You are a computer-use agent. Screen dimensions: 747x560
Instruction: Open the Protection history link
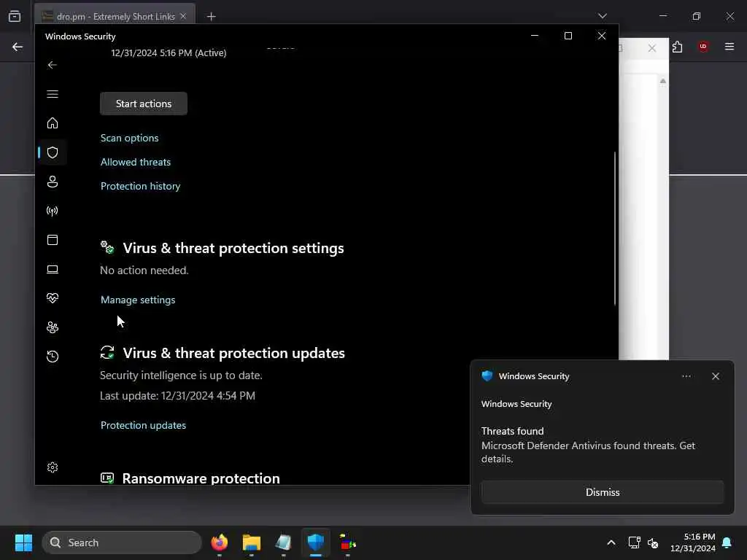[x=141, y=186]
